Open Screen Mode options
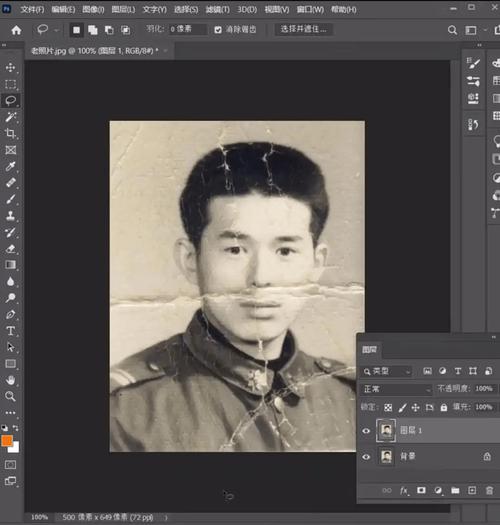500x525 pixels. coord(10,481)
